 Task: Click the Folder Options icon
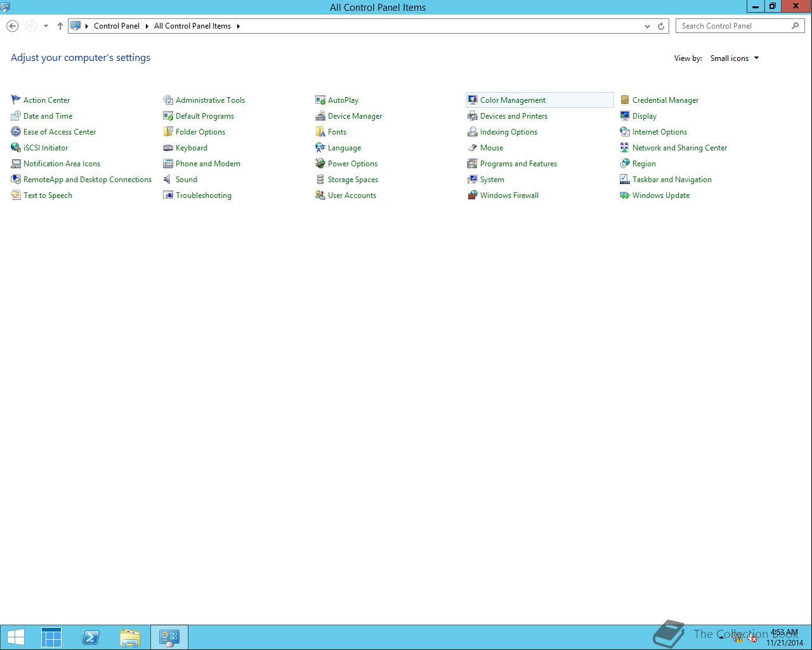(x=168, y=131)
